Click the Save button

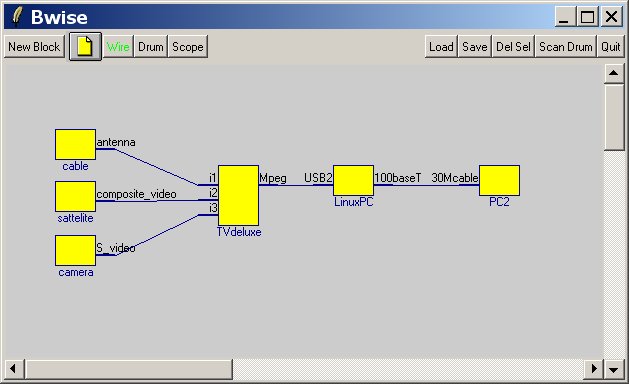click(x=475, y=47)
